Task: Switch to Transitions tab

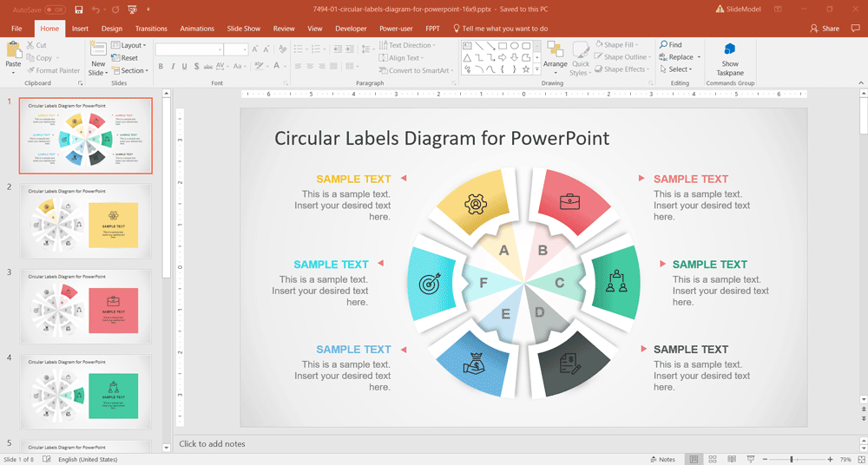Action: tap(151, 29)
